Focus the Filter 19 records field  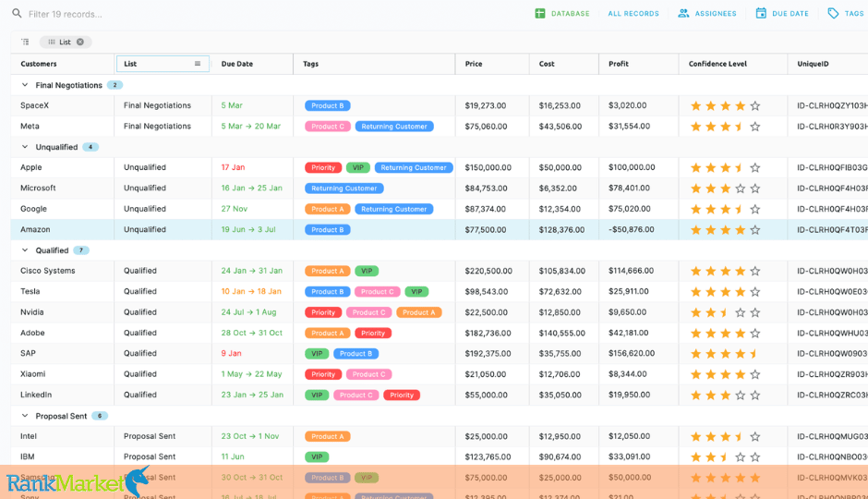[x=65, y=14]
